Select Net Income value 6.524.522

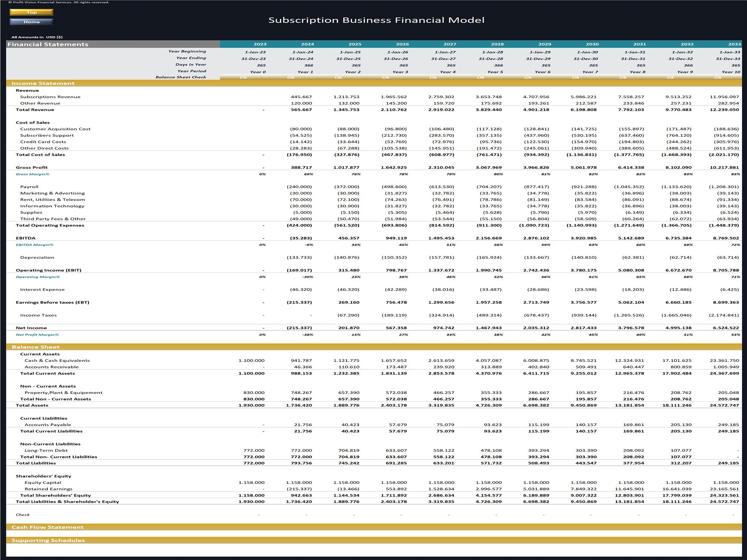(726, 328)
